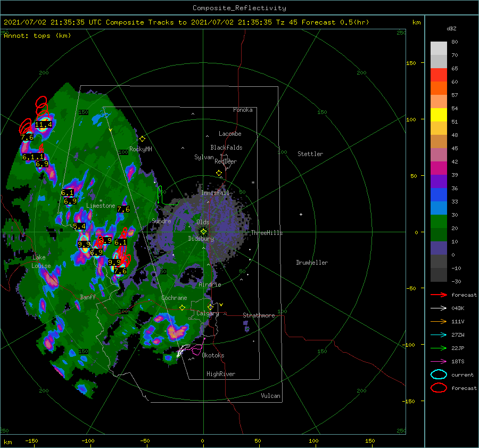This screenshot has height=448, width=479.
Task: Click the Limestone label
Action: click(101, 206)
